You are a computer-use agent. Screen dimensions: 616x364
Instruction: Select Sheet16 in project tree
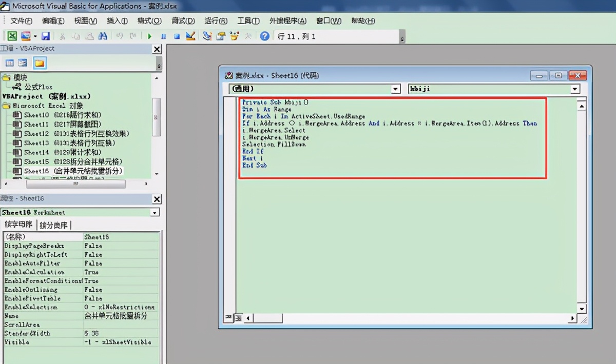(x=73, y=171)
